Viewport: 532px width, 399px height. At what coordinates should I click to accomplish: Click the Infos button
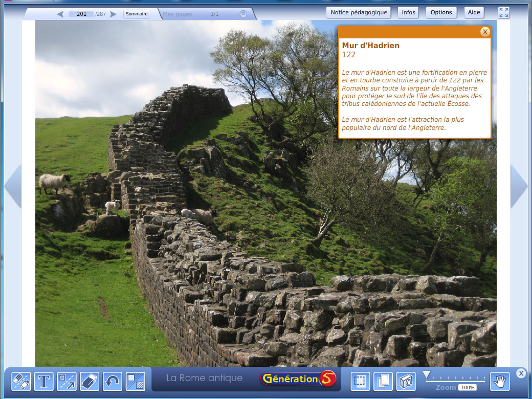pyautogui.click(x=408, y=12)
